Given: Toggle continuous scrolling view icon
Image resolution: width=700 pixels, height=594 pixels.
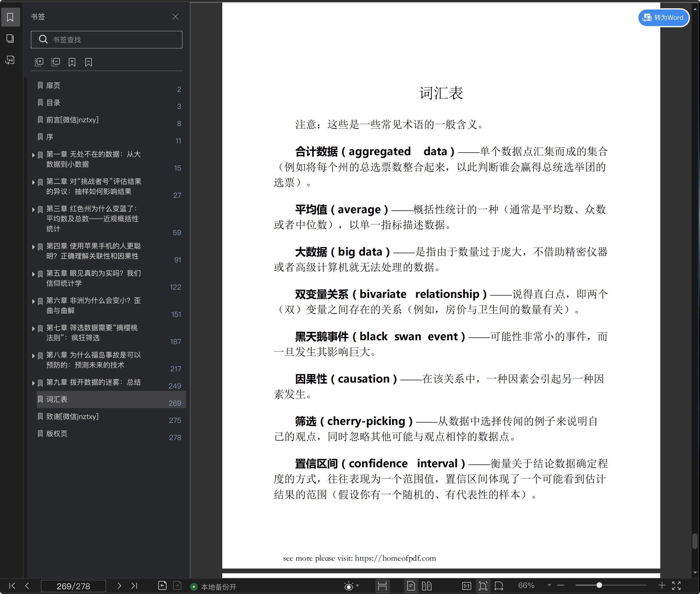Looking at the screenshot, I should tap(382, 586).
